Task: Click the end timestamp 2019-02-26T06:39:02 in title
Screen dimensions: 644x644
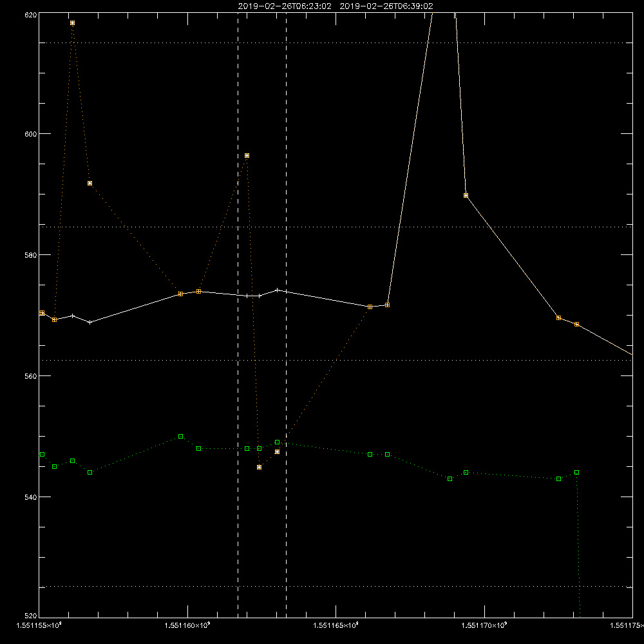Action: (x=386, y=6)
